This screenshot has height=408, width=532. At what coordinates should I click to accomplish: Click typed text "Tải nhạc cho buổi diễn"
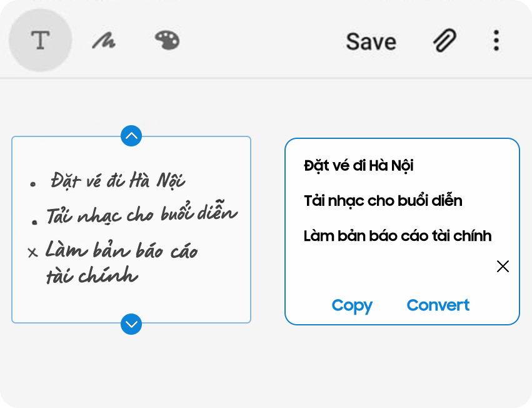(383, 201)
